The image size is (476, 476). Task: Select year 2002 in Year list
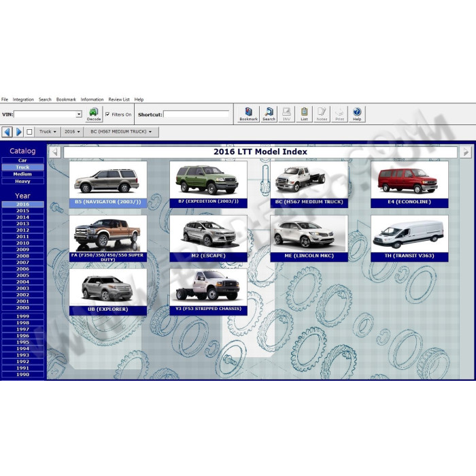click(22, 294)
